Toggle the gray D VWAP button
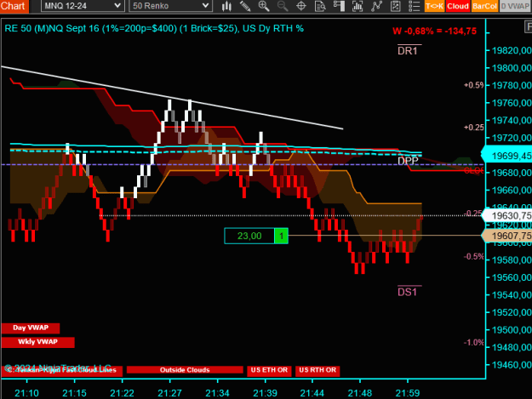This screenshot has width=532, height=399. [x=515, y=6]
